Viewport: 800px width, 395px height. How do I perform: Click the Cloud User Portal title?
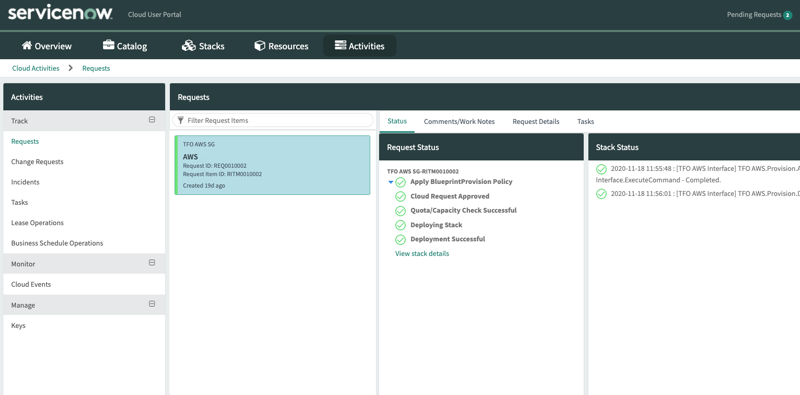click(155, 15)
